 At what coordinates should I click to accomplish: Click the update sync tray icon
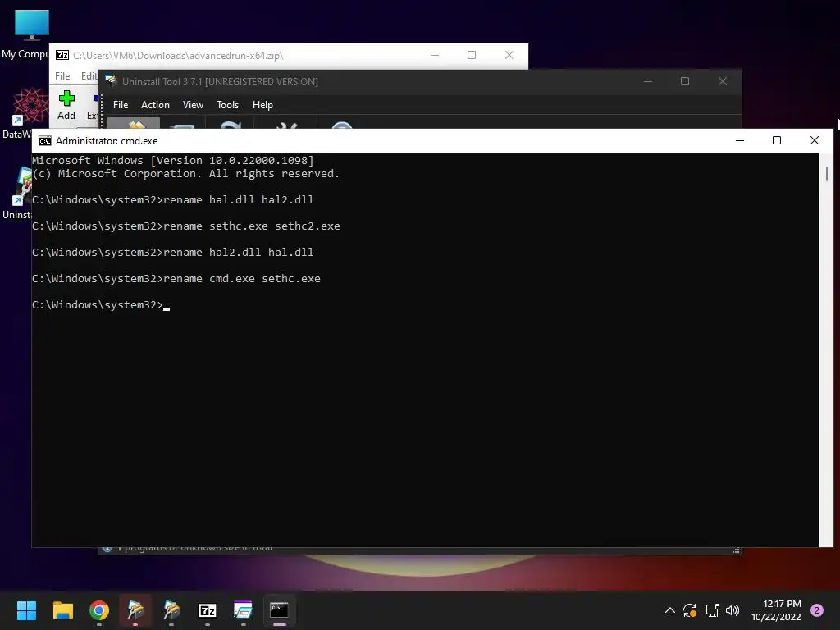(689, 610)
